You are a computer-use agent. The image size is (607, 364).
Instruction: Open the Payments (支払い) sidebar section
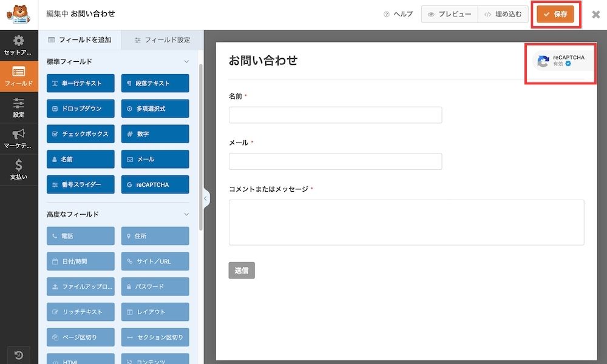pos(19,170)
